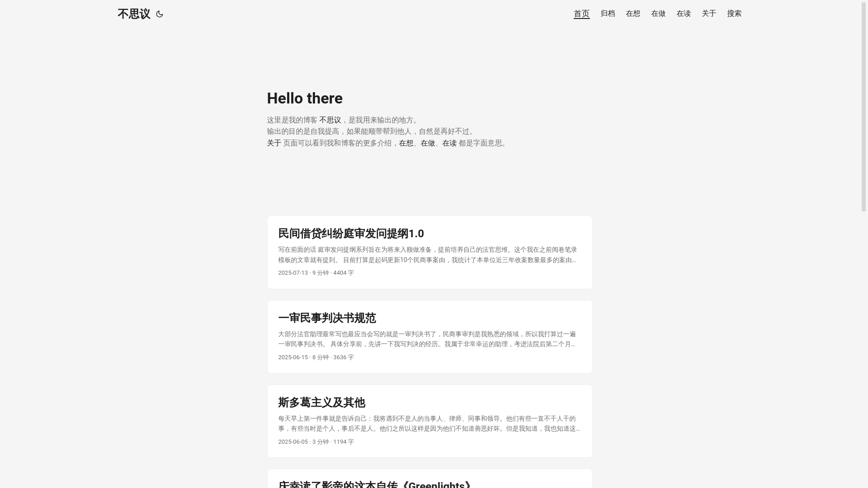Follow the 在读 link in intro paragraph
The height and width of the screenshot is (488, 868).
pos(449,143)
